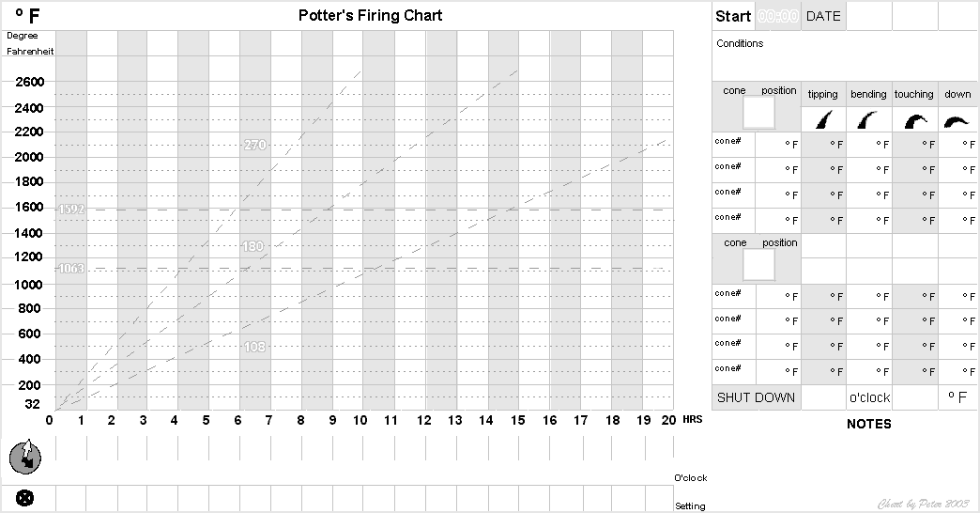
Task: Select the bending cone icon
Action: [866, 119]
